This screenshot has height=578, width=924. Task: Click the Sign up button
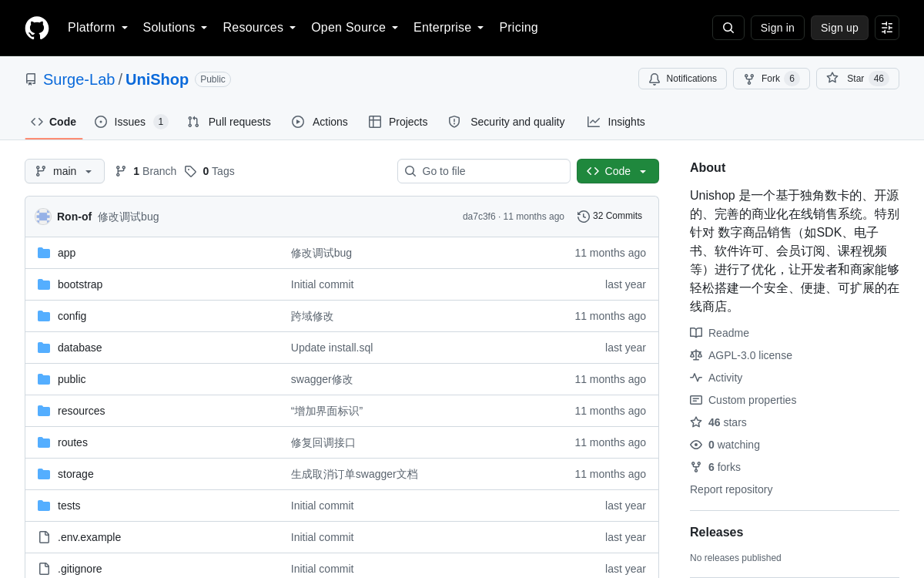[x=839, y=28]
